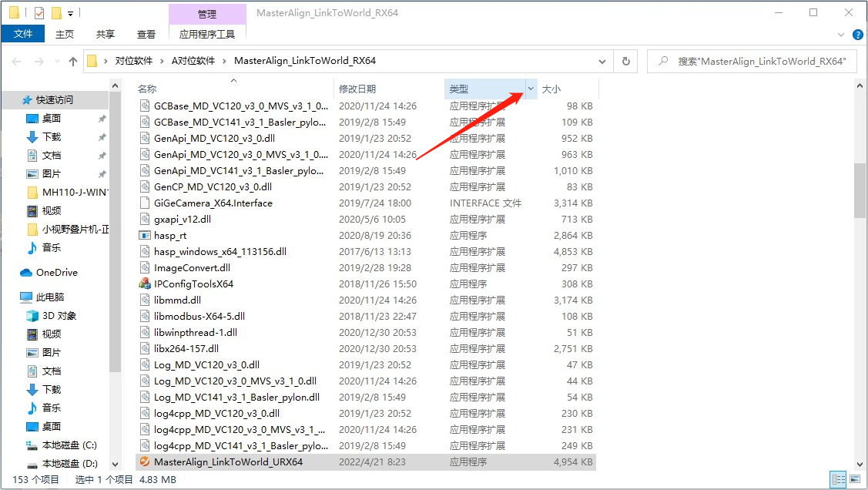Click the Up directory arrow icon

click(73, 61)
